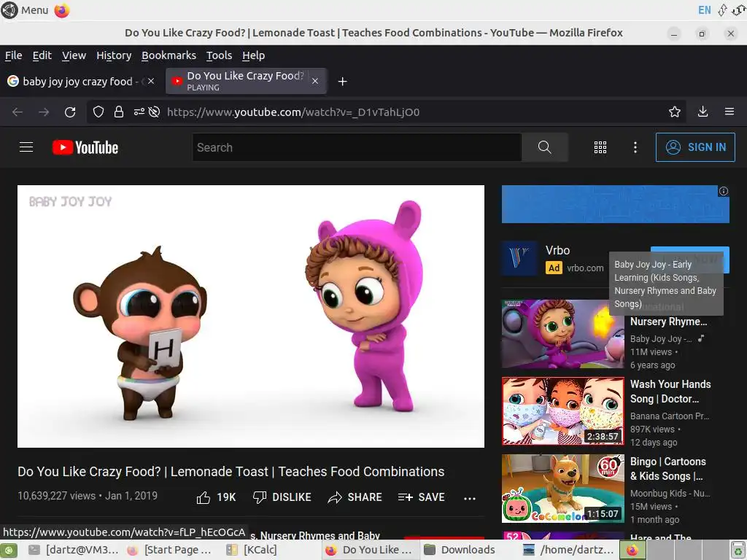Switch to baby joy joy crazy food tab
747x560 pixels.
click(81, 82)
